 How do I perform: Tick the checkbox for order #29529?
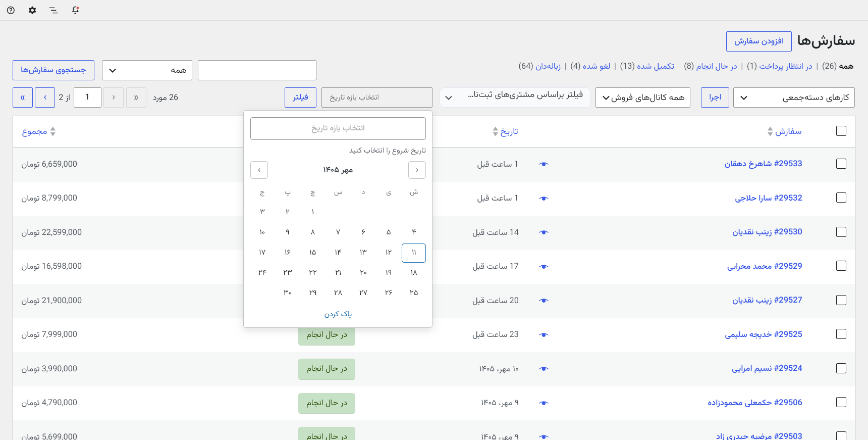pos(841,266)
